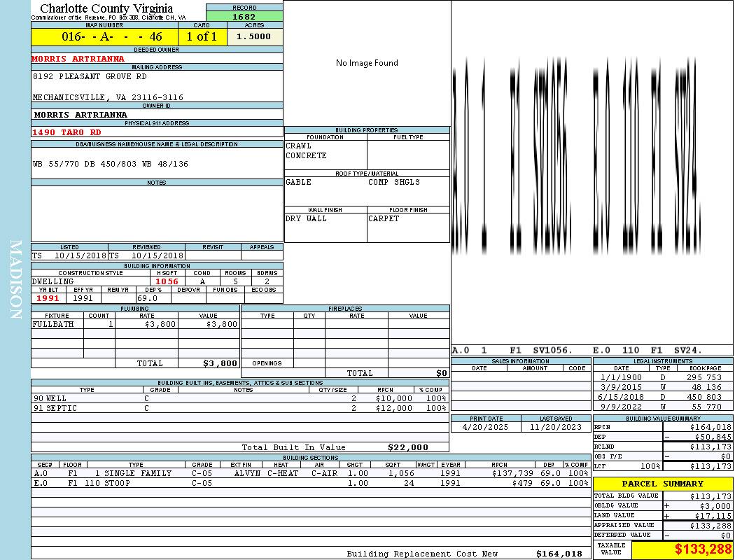
Task: Click the MADISON side label
Action: coord(15,280)
